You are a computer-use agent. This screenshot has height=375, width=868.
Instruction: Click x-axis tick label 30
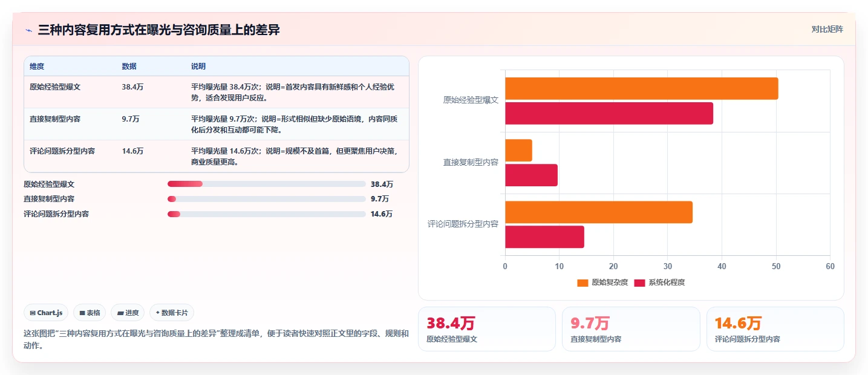tap(667, 266)
